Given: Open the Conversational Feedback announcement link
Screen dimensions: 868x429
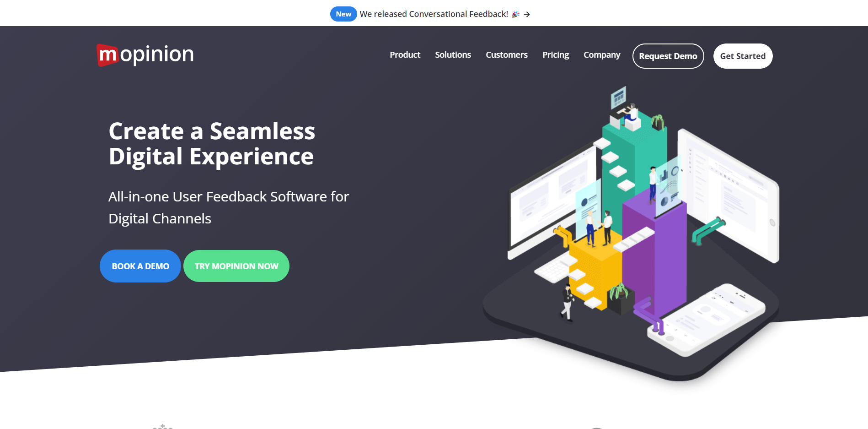Looking at the screenshot, I should click(434, 14).
